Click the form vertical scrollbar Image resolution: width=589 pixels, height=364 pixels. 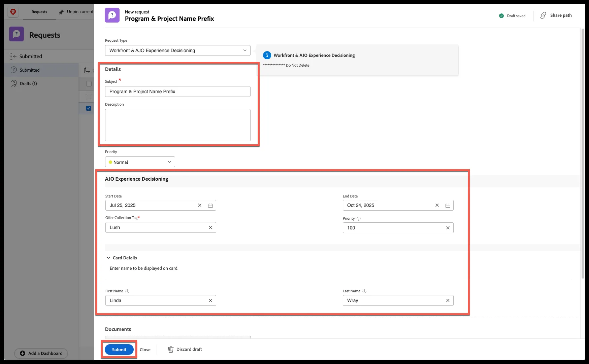click(x=583, y=153)
